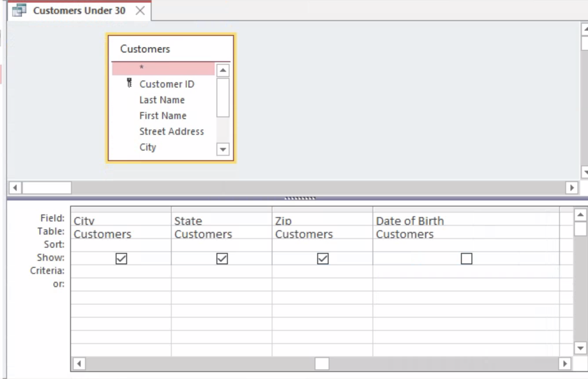Viewport: 588px width, 379px height.
Task: Click the left arrow of the top pane scrollbar
Action: point(15,187)
